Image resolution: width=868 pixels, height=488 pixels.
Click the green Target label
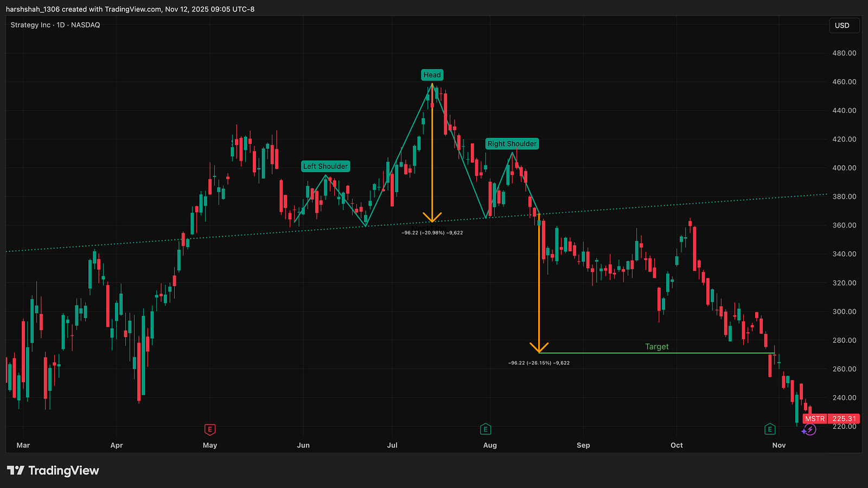coord(657,347)
